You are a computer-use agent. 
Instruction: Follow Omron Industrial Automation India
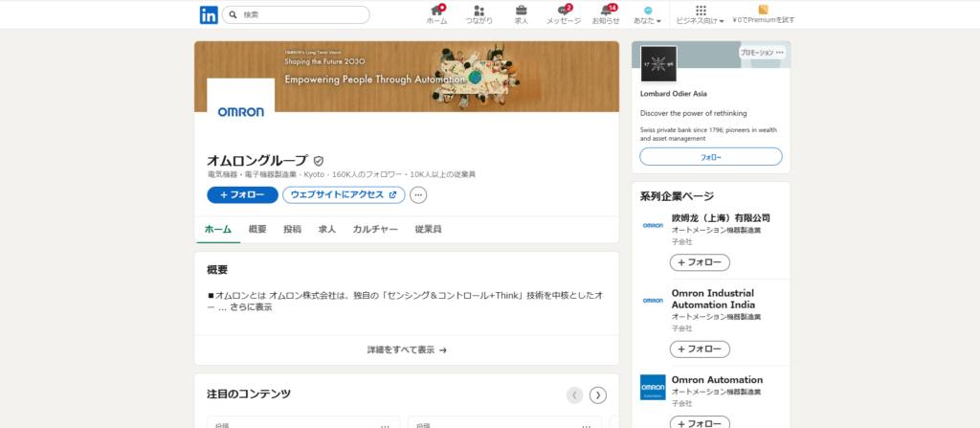[700, 349]
